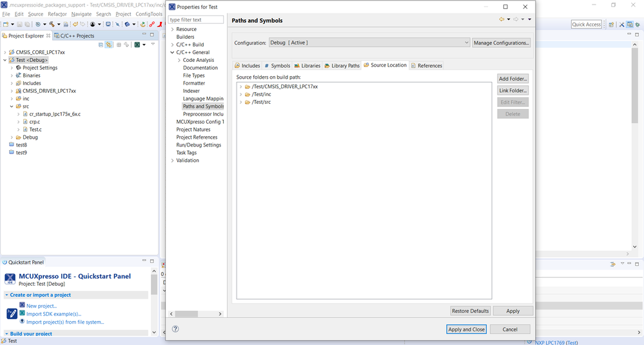644x345 pixels.
Task: Click the yellow back-arrow toolbar icon
Action: (x=75, y=25)
